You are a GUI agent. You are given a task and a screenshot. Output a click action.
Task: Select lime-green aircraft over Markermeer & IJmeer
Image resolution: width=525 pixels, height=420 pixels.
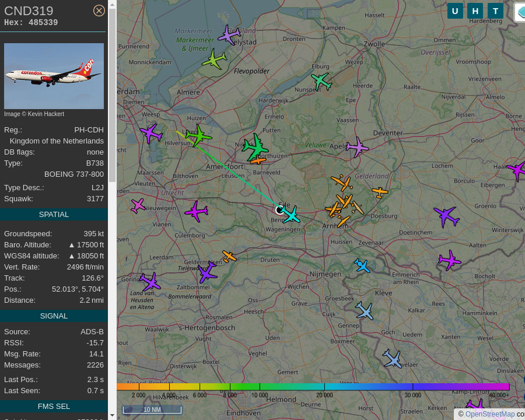(214, 60)
